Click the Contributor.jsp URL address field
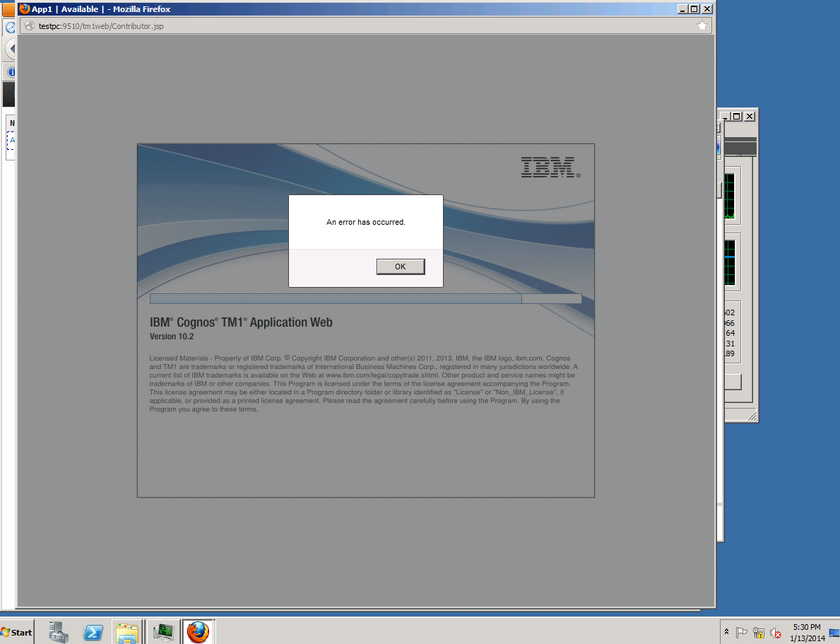The width and height of the screenshot is (840, 644). (365, 25)
